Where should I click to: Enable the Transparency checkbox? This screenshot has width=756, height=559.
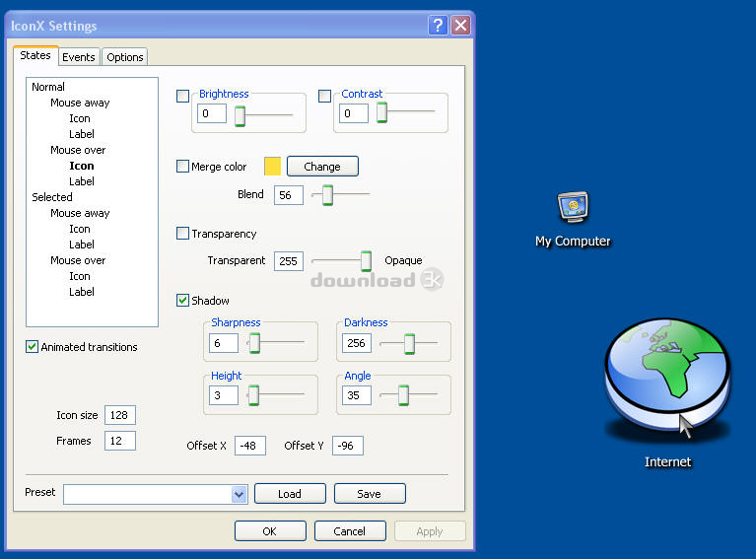point(182,234)
